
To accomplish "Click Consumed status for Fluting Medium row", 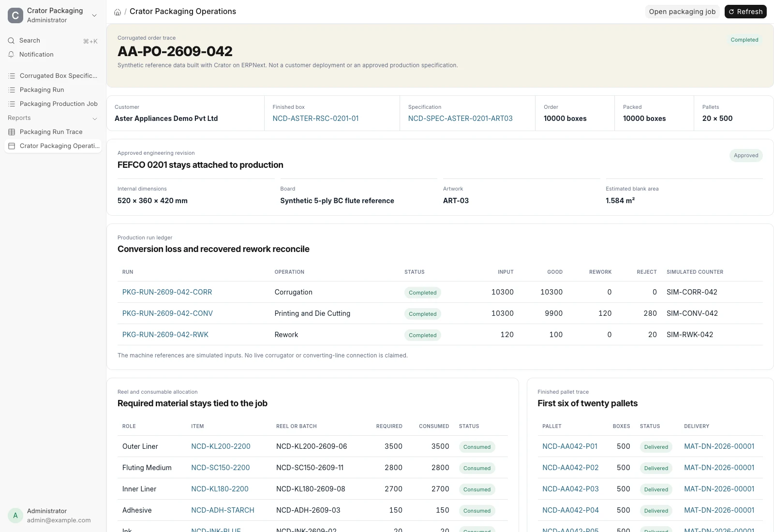I will click(477, 468).
